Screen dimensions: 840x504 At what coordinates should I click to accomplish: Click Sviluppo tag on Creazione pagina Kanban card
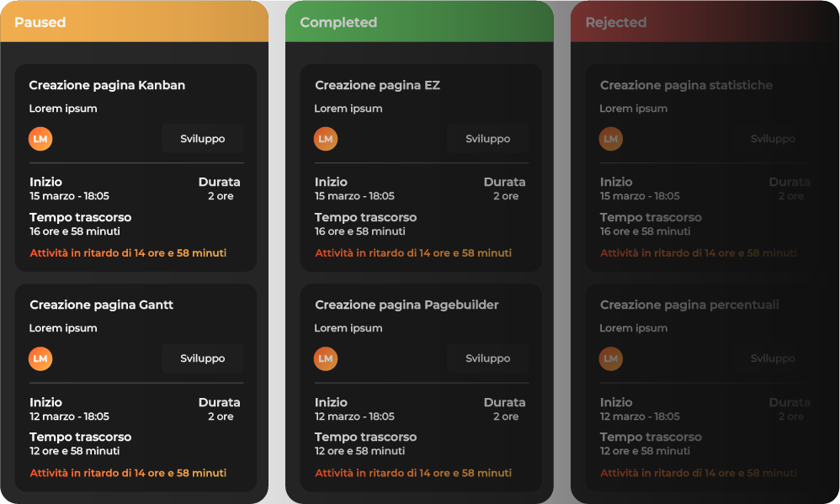coord(203,139)
